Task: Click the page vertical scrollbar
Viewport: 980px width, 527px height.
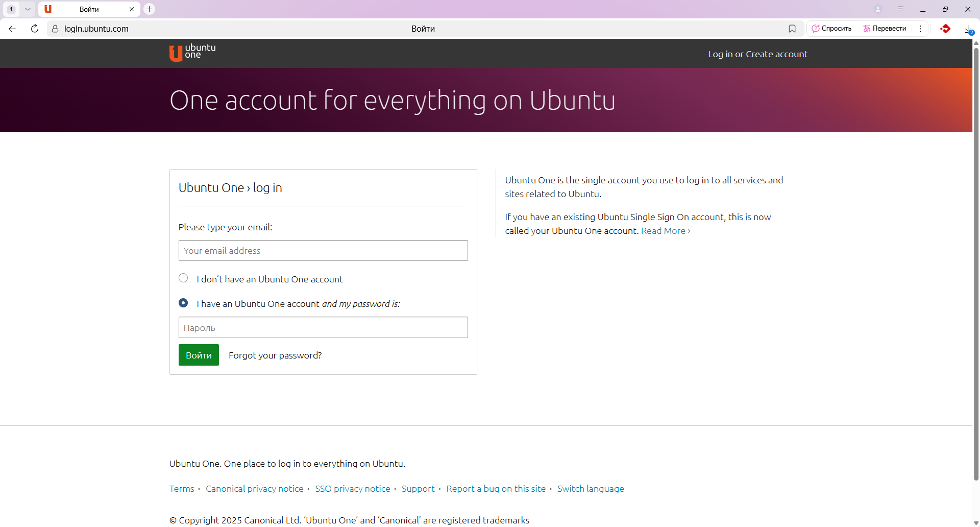Action: coord(976,255)
